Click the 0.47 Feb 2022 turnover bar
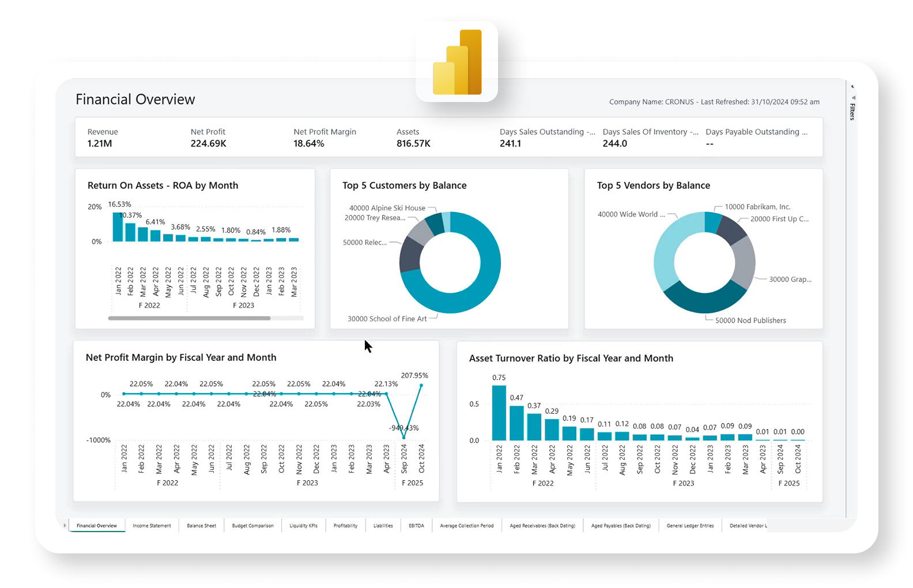This screenshot has width=913, height=588. pyautogui.click(x=516, y=423)
